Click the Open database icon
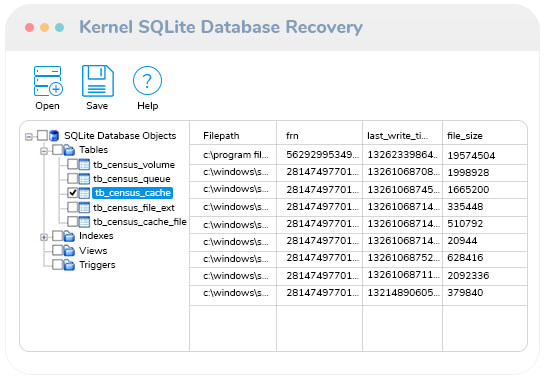545x380 pixels. click(48, 81)
